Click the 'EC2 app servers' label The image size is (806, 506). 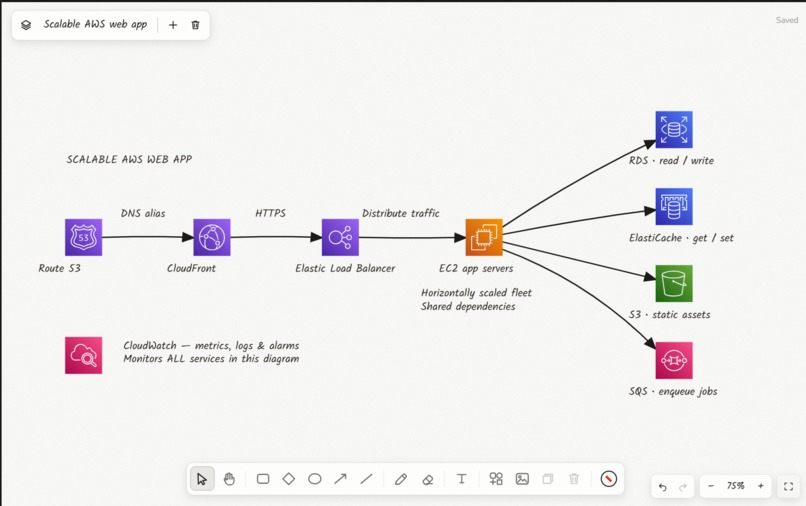pyautogui.click(x=476, y=268)
